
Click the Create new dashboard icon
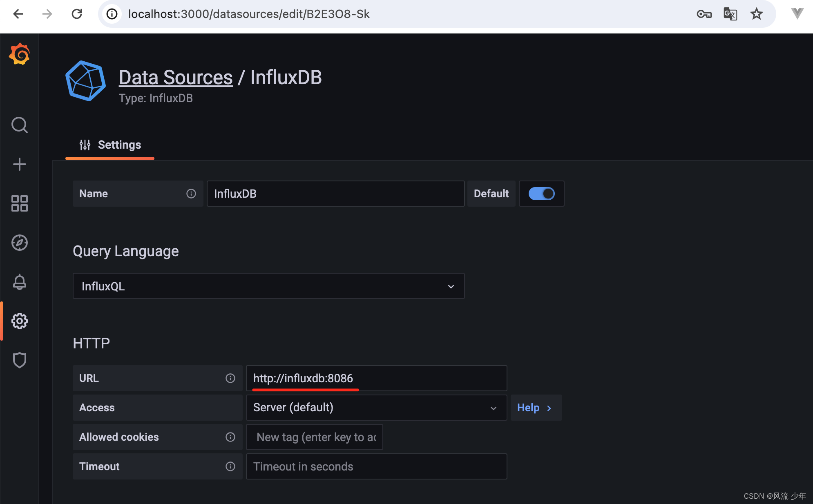pos(20,164)
